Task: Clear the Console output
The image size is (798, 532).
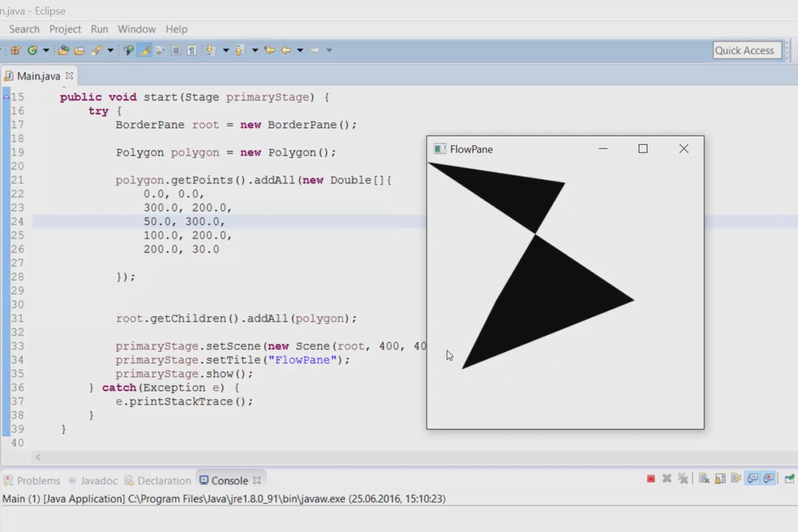Action: 704,479
